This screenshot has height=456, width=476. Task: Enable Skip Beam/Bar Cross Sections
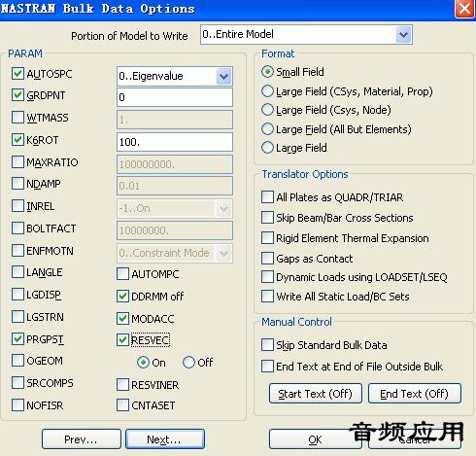tap(267, 218)
